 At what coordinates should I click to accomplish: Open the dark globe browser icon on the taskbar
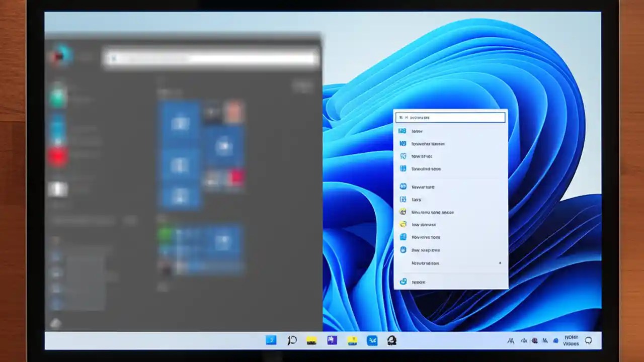point(392,341)
